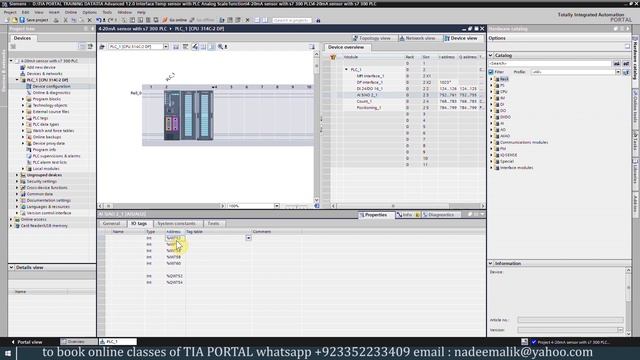
Task: Select Online & diagnostics in the project tree
Action: [51, 93]
